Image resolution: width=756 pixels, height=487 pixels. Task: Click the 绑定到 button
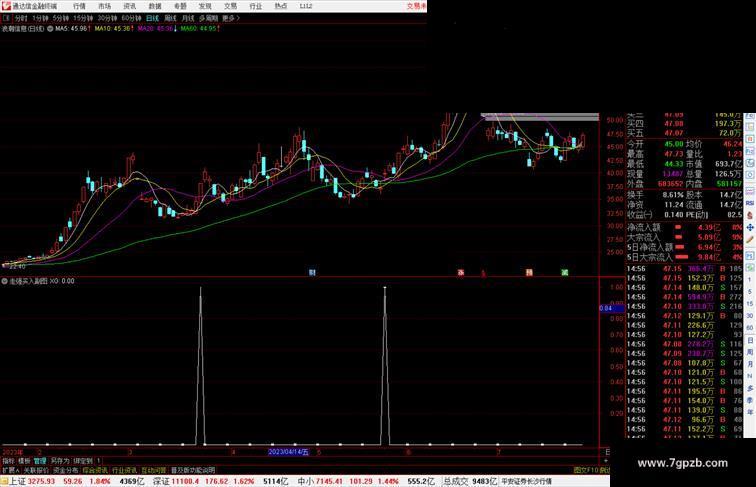coord(82,461)
